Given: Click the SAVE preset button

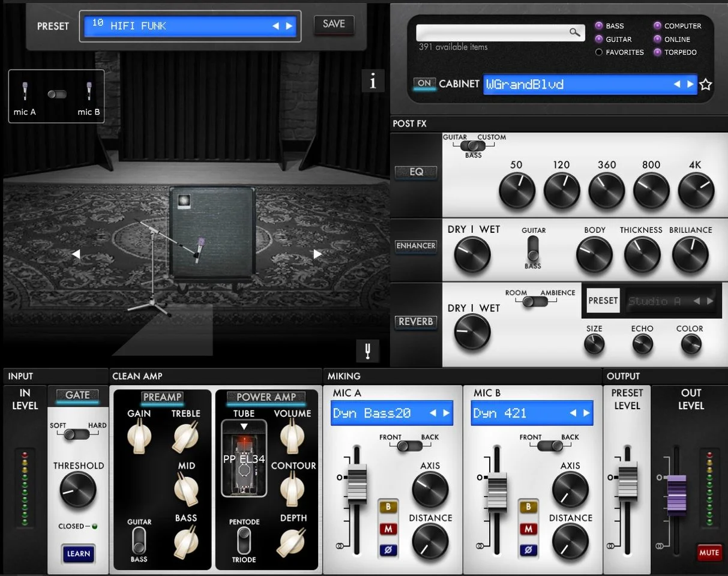Looking at the screenshot, I should point(334,24).
